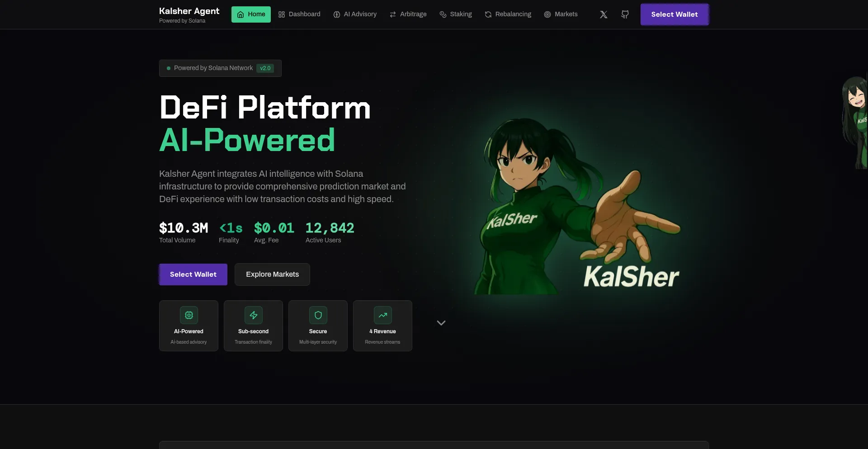
Task: Click the floating chibi mascot at right edge
Action: pyautogui.click(x=855, y=122)
